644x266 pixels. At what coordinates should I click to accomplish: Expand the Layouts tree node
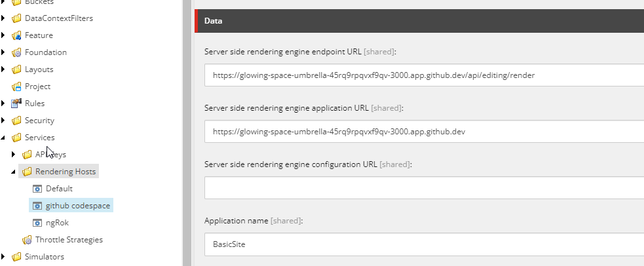(x=4, y=69)
